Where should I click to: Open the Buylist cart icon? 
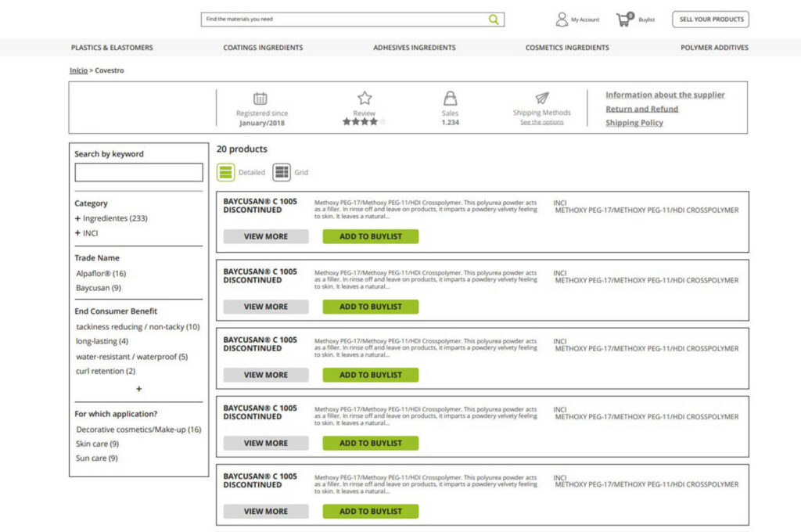click(624, 20)
